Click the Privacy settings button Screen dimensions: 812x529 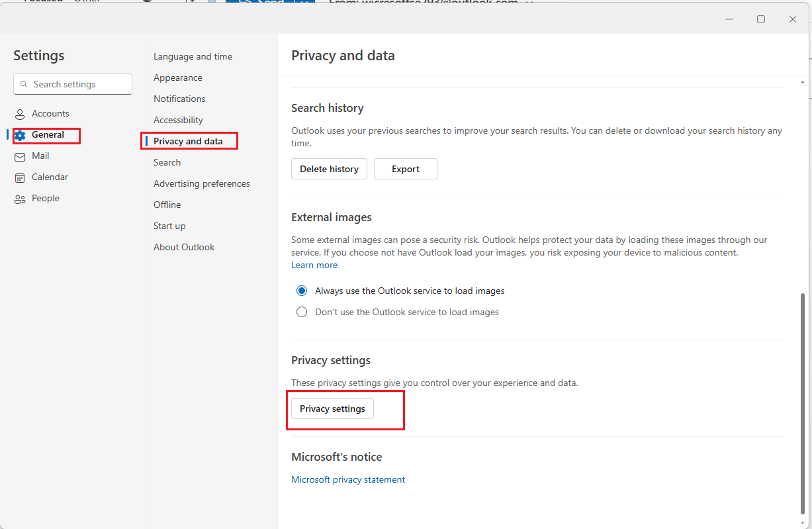pyautogui.click(x=332, y=409)
